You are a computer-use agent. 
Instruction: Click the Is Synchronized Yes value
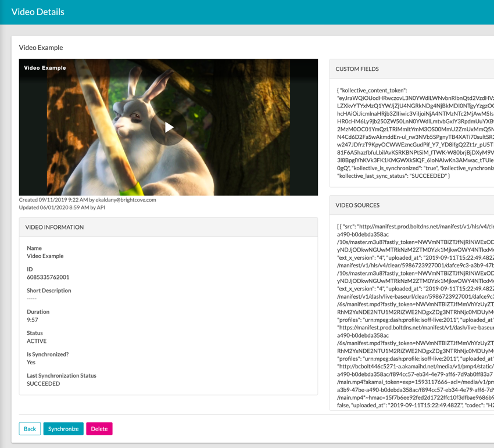coord(31,362)
